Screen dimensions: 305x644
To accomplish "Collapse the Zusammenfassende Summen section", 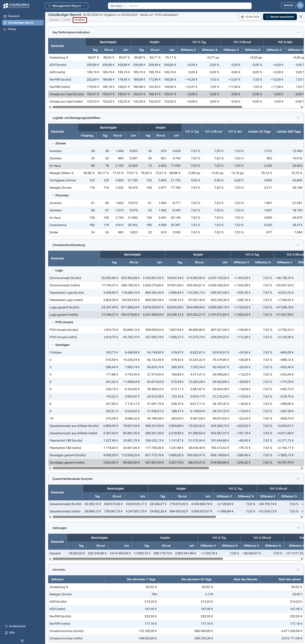I will 298,479.
